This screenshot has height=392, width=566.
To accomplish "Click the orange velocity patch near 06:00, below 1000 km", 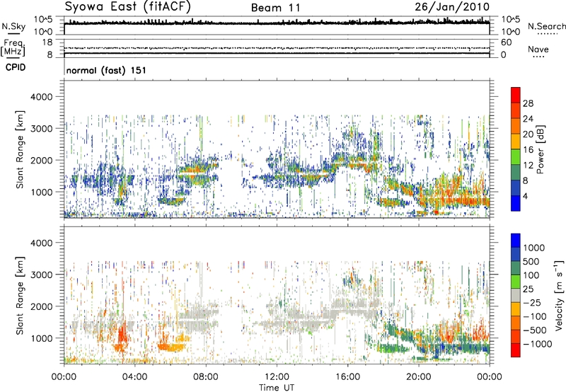I will click(x=171, y=347).
